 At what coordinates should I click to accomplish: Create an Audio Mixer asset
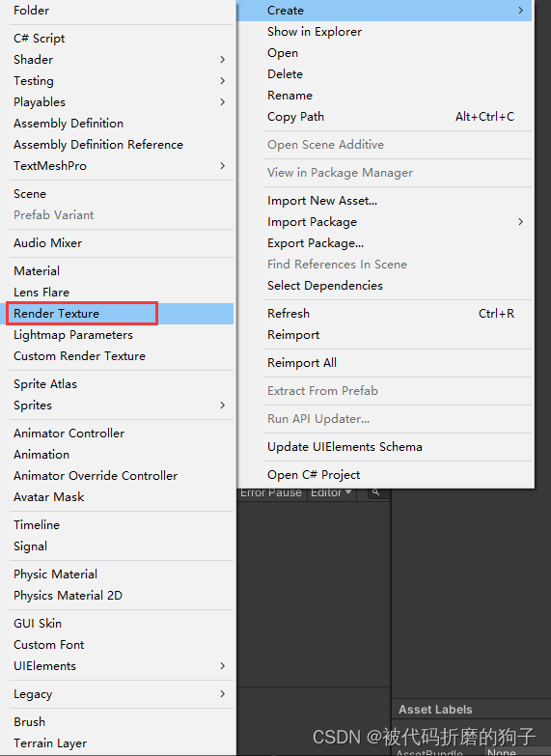119,243
